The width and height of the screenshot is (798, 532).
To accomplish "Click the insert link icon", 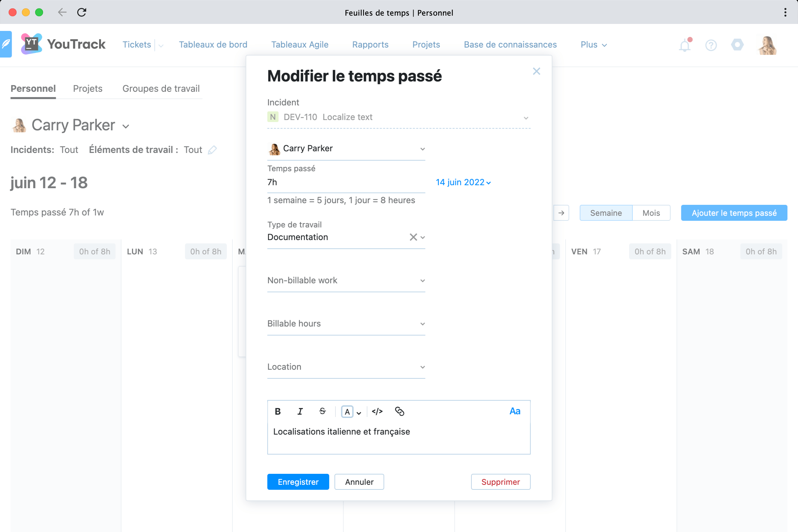I will tap(399, 412).
